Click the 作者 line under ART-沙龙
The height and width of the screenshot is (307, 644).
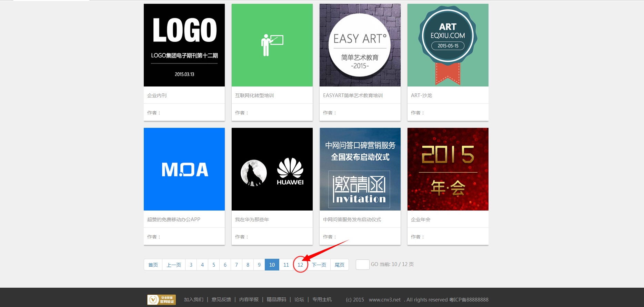point(417,113)
